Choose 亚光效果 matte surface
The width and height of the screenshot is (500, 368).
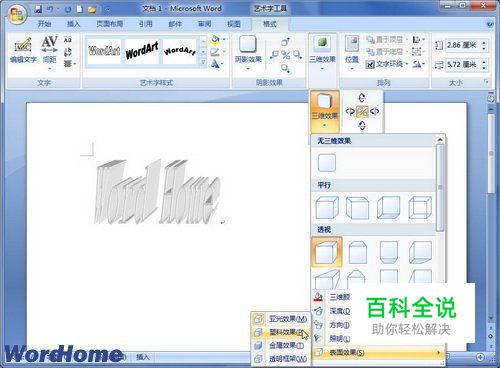click(x=281, y=319)
